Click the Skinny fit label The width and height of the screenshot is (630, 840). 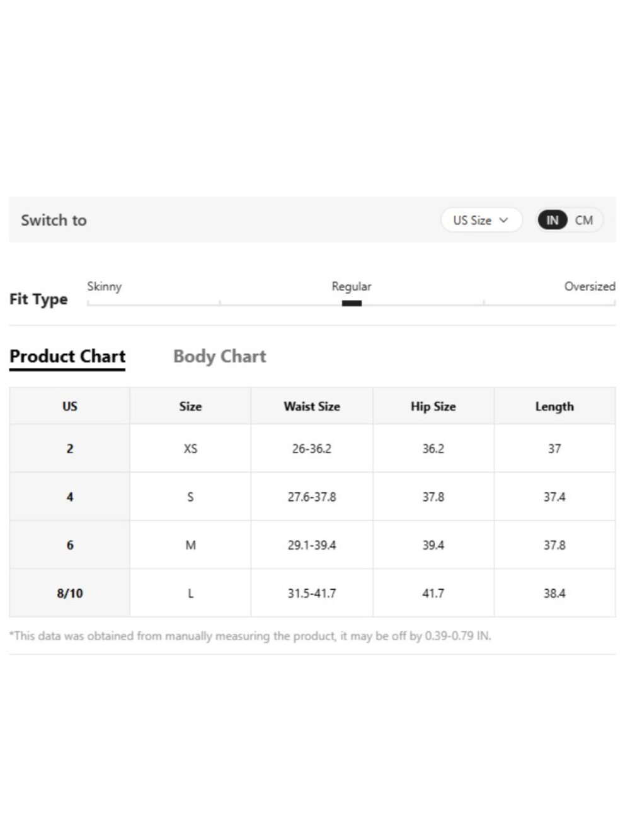point(104,286)
